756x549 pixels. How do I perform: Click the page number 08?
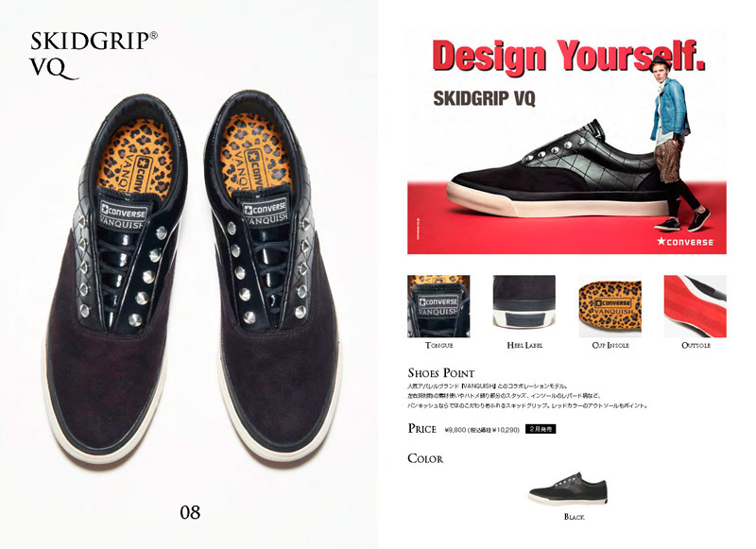(190, 512)
